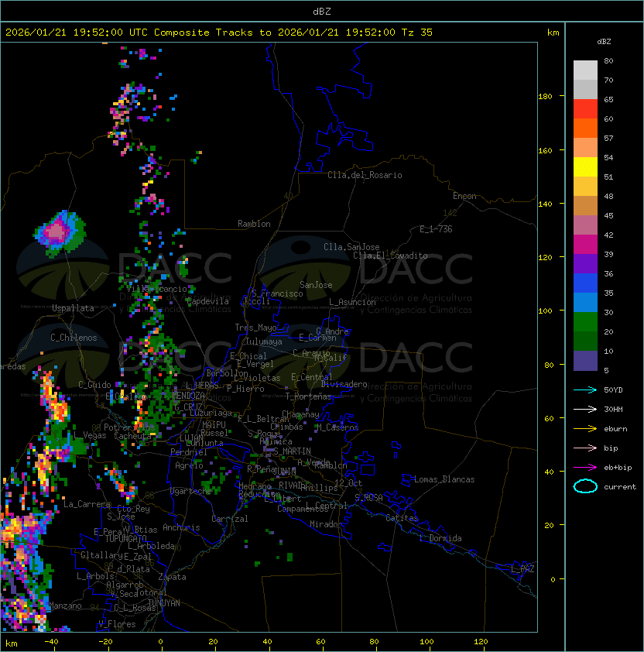644x652 pixels.
Task: Click the 'Anchoris' map label
Action: point(181,527)
